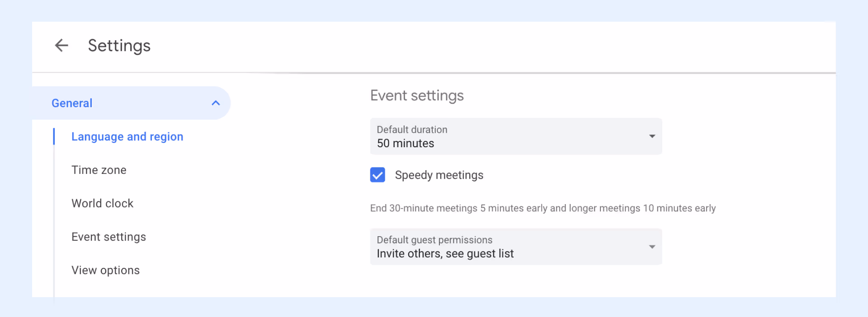
Task: Click the Settings page title
Action: tap(119, 46)
